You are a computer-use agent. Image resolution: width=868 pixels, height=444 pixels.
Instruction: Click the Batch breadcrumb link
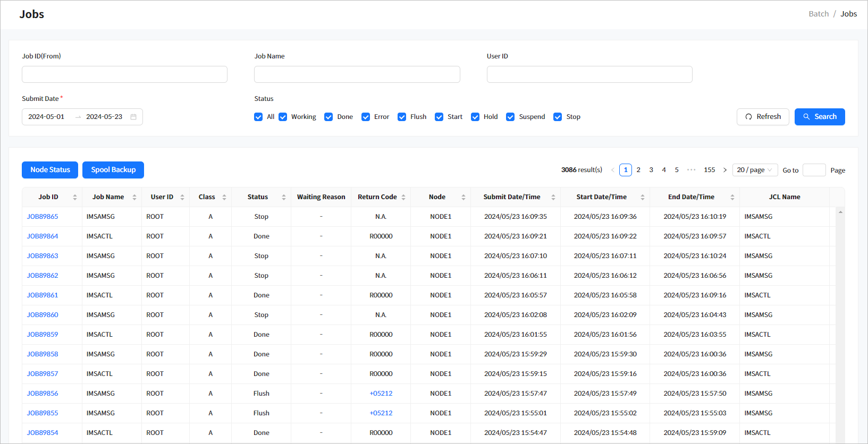[x=819, y=14]
